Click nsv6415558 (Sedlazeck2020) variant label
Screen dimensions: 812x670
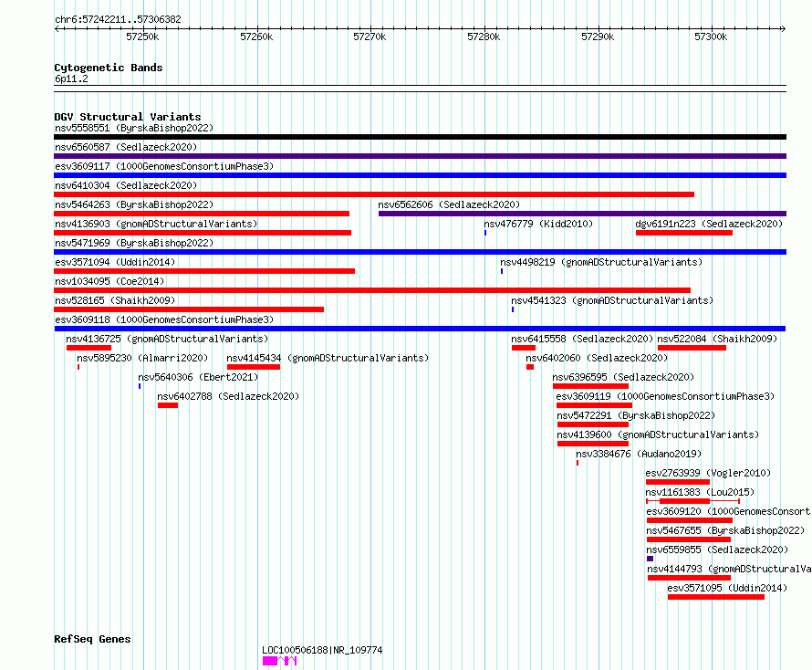(x=582, y=339)
